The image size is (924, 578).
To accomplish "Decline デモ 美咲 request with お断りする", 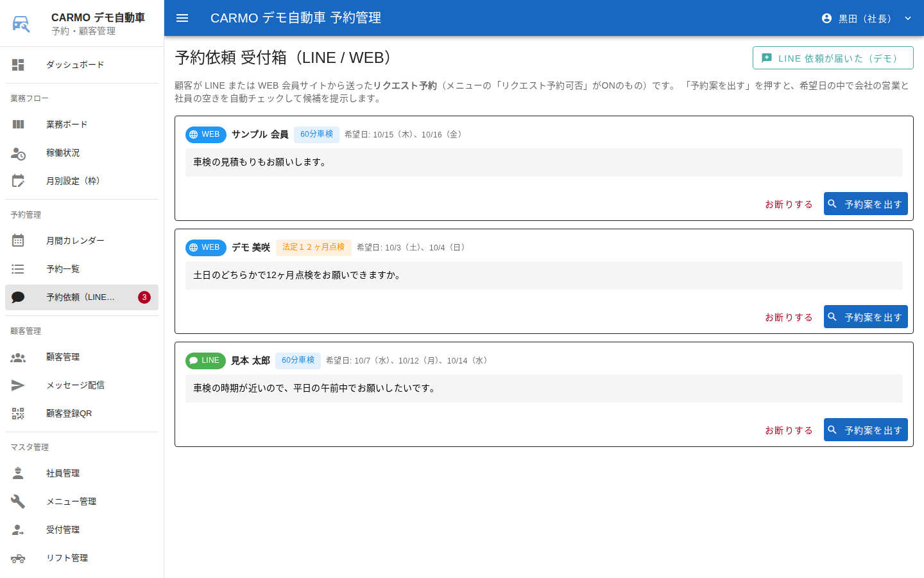I will tap(789, 317).
